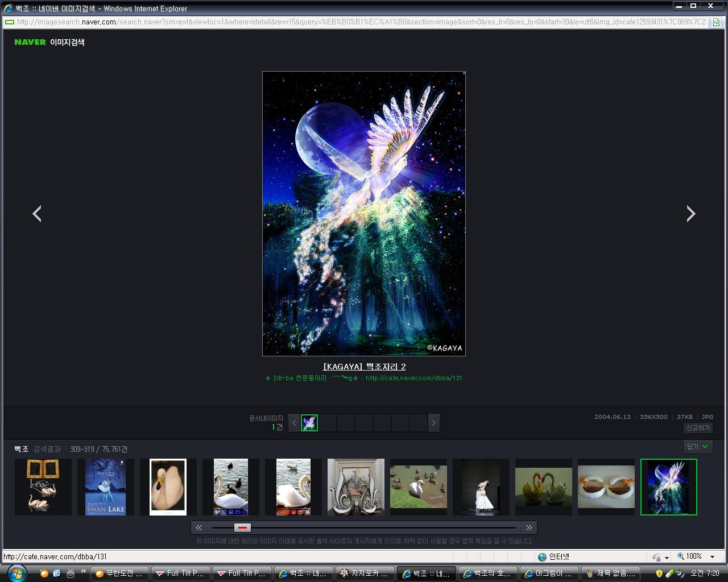This screenshot has width=728, height=582.
Task: Launch Internet Explorer from quick launch
Action: 57,573
